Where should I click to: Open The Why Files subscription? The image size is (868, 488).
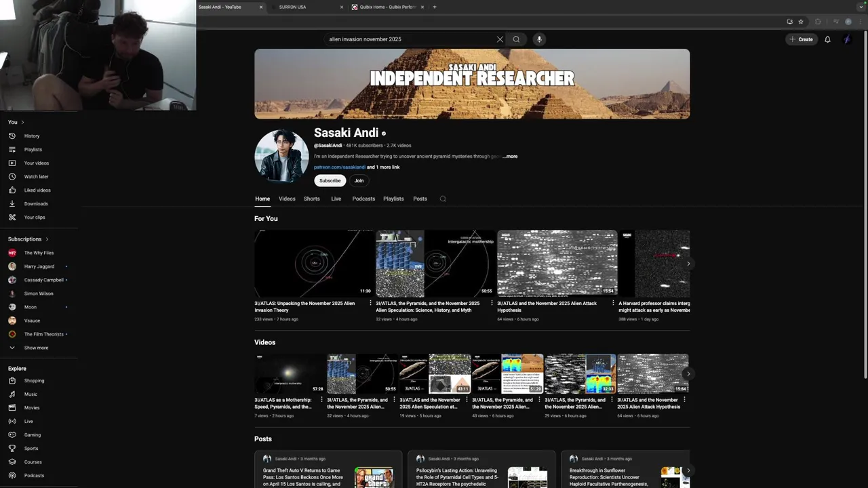[x=38, y=253]
